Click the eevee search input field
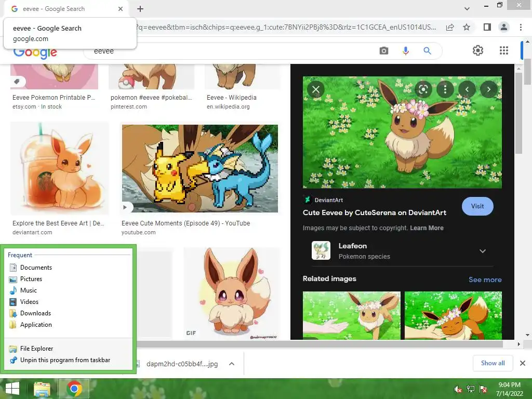 pos(231,51)
